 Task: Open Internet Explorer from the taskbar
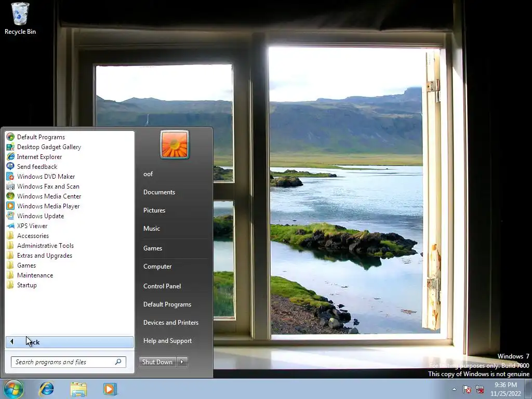coord(46,389)
